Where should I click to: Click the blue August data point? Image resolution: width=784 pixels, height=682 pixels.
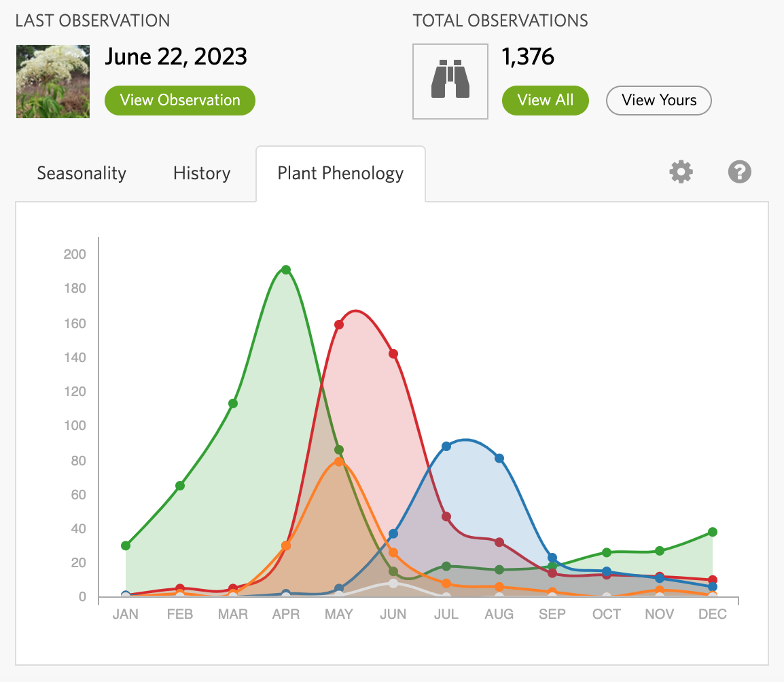499,459
